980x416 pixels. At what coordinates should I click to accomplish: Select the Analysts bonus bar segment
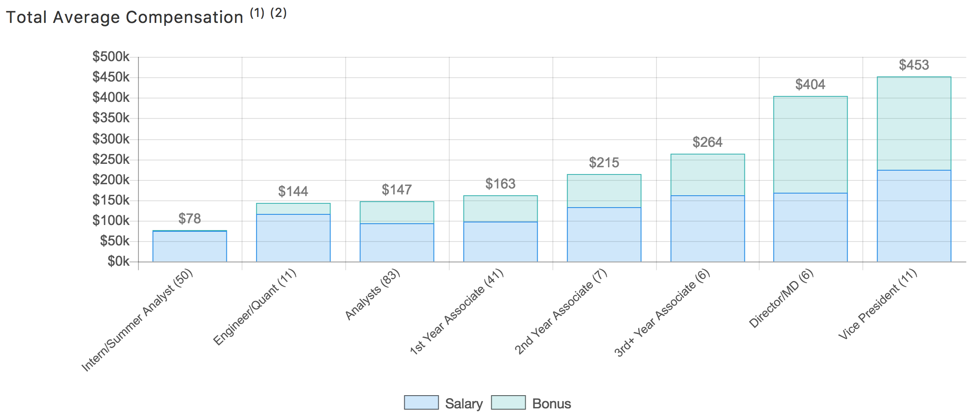coord(397,212)
